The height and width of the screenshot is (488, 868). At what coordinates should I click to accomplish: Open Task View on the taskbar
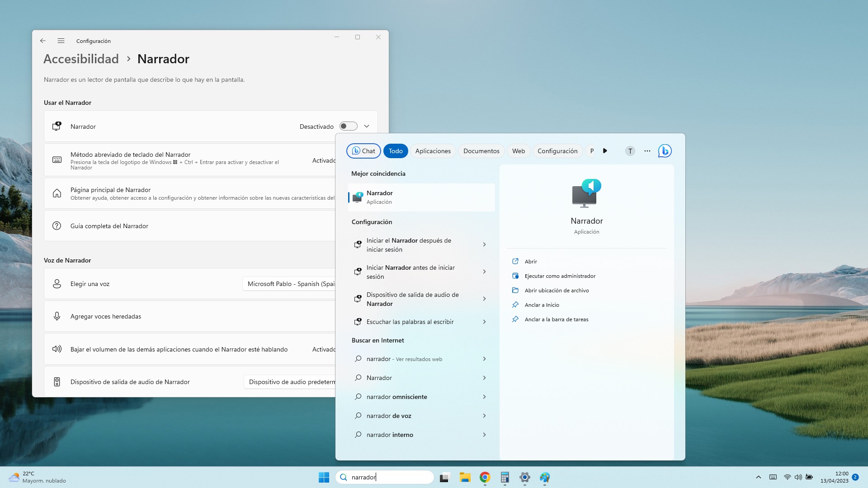[x=445, y=477]
